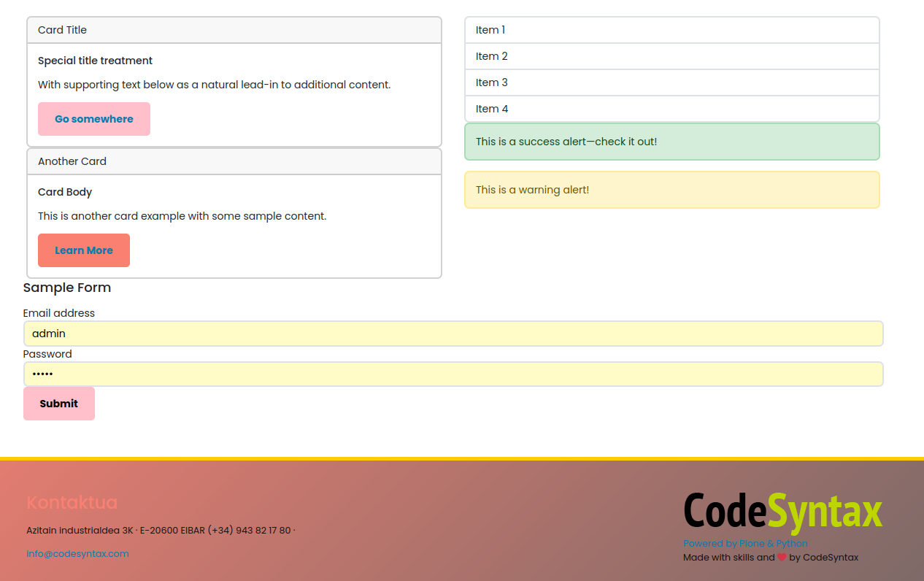Screen dimensions: 924x581
Task: Click the success alert message
Action: (x=672, y=142)
